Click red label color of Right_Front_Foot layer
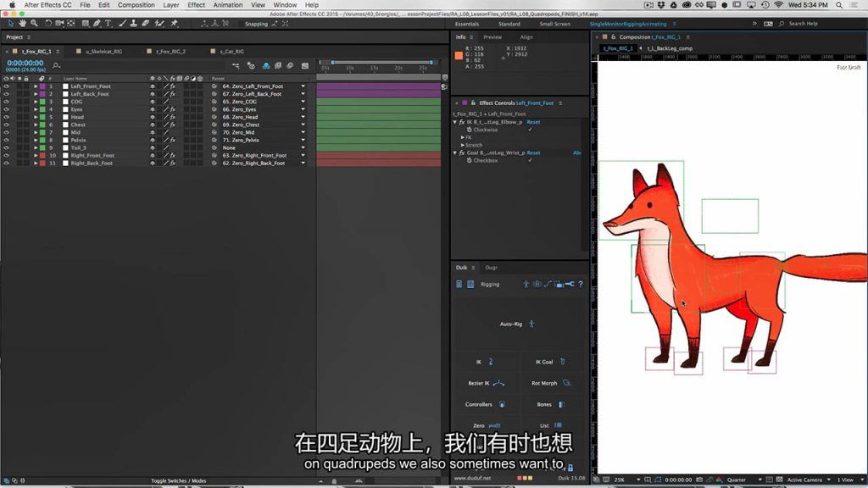The image size is (868, 488). tap(42, 156)
